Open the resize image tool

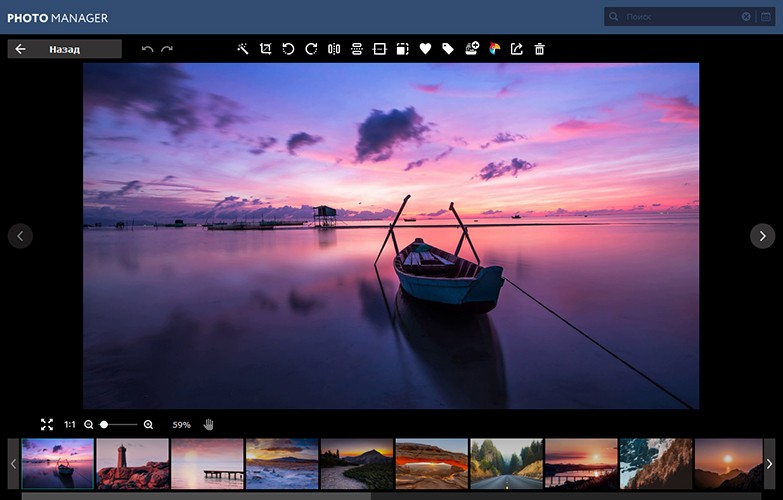[402, 48]
